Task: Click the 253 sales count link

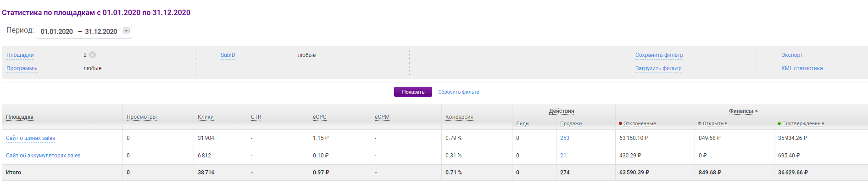Action: [564, 138]
